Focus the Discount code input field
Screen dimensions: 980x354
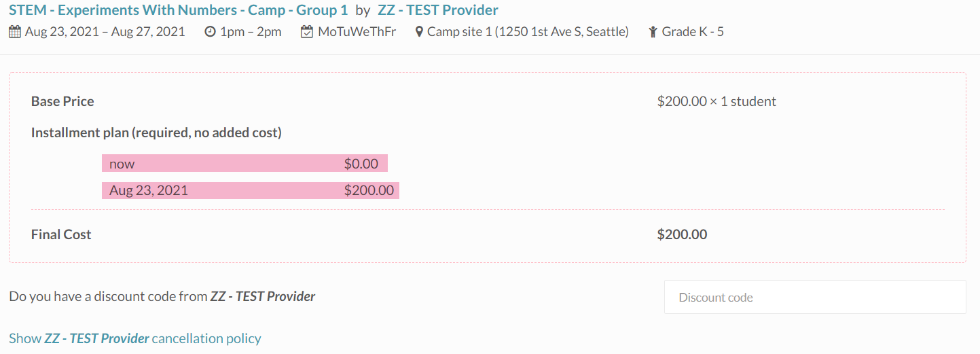(x=814, y=298)
